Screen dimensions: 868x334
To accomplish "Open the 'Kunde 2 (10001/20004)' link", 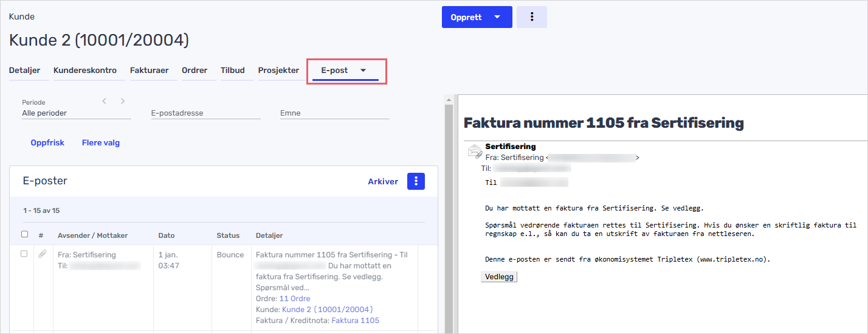I will click(x=328, y=310).
